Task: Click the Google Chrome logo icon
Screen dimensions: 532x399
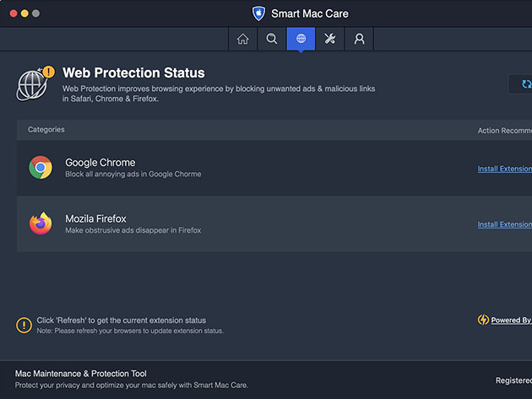Action: coord(40,168)
